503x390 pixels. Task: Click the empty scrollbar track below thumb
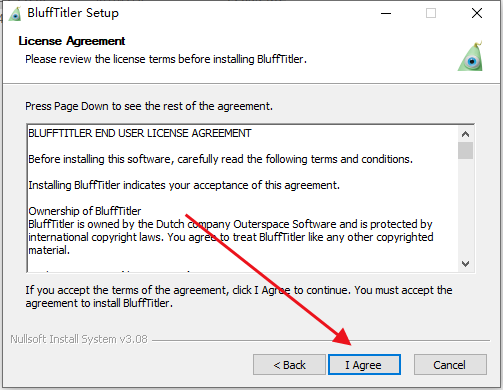465,207
